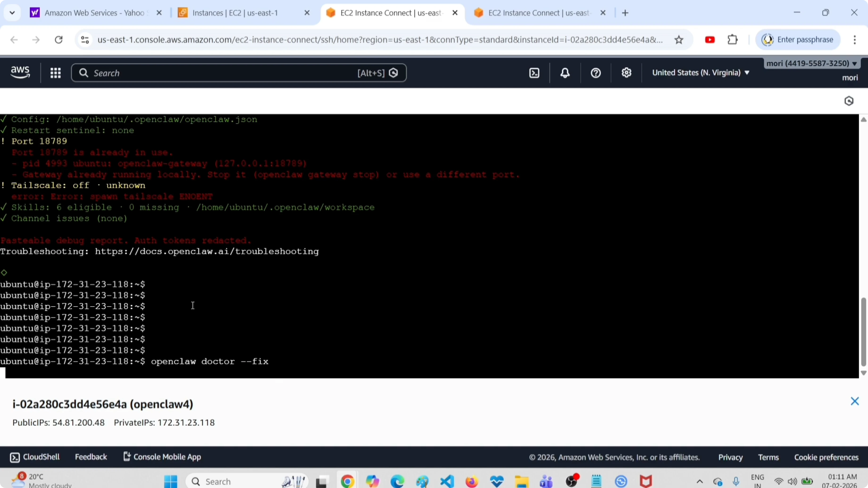Screen dimensions: 868x488
Task: Open AWS console settings gear
Action: 626,73
